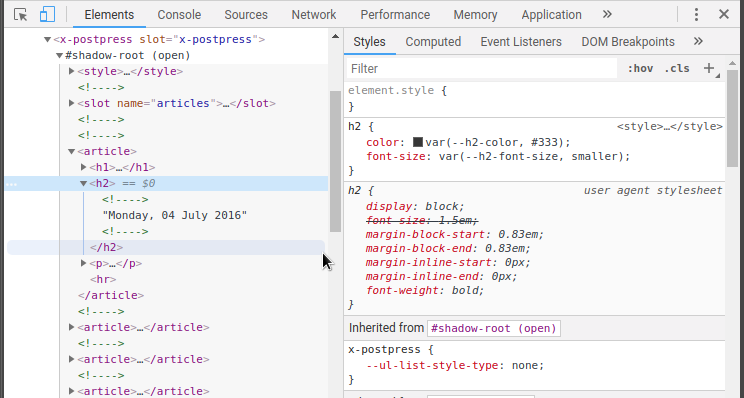Collapse the #shadow-root (open) node
This screenshot has width=744, height=398.
[59, 56]
